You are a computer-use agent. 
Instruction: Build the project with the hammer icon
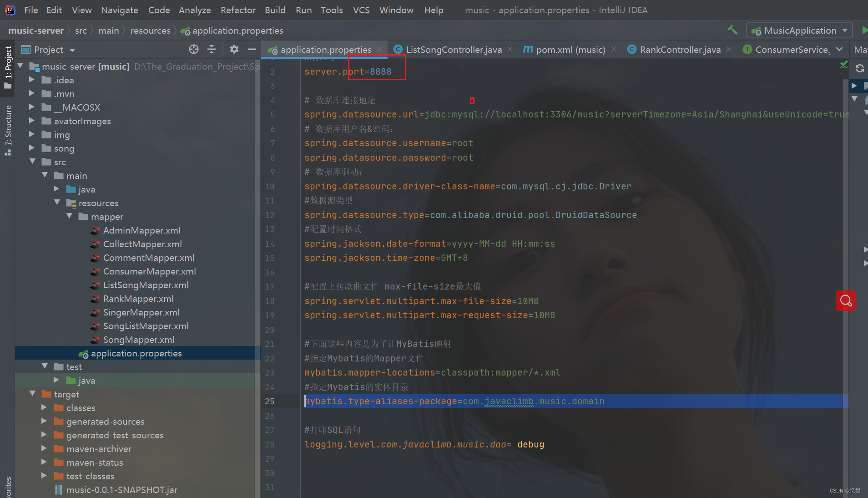pyautogui.click(x=732, y=30)
